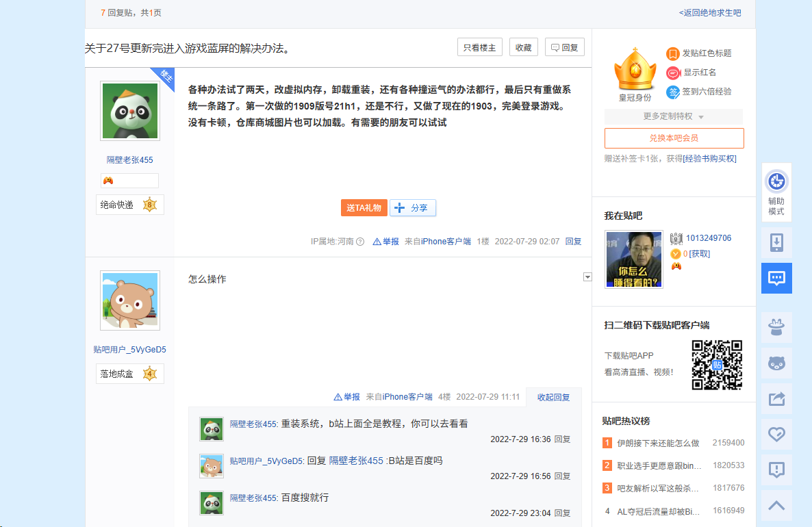Open dropdown arrow beside 怎么操作 post

point(587,277)
